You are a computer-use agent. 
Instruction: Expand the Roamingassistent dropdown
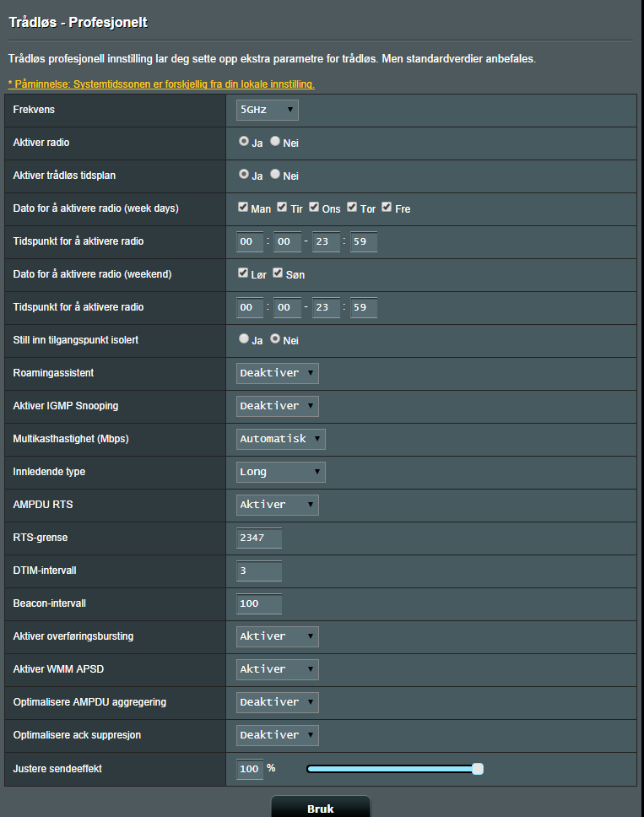(x=277, y=373)
